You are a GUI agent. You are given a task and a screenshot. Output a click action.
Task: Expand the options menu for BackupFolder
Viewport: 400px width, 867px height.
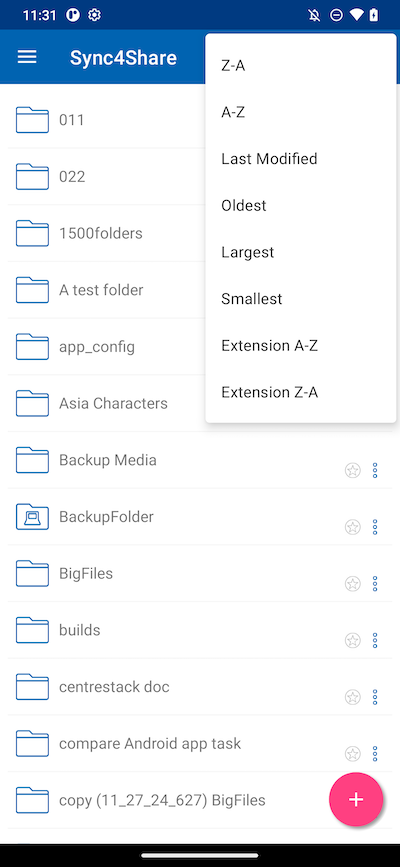(x=375, y=527)
